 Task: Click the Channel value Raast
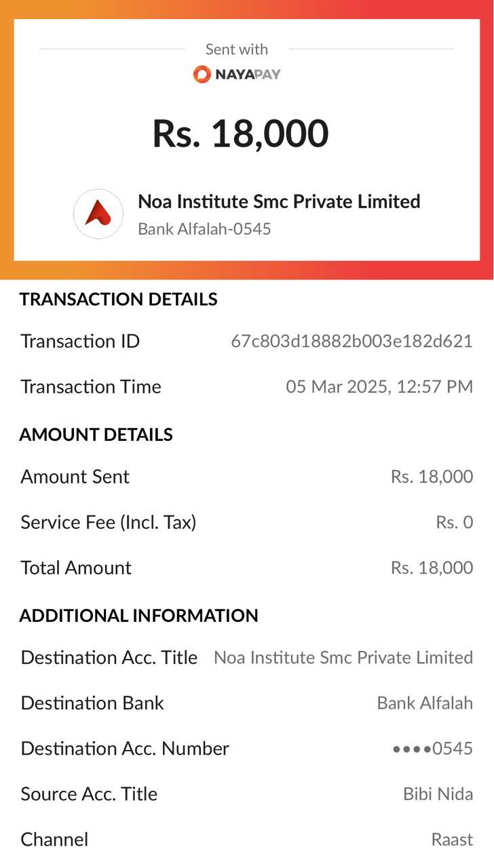tap(452, 840)
